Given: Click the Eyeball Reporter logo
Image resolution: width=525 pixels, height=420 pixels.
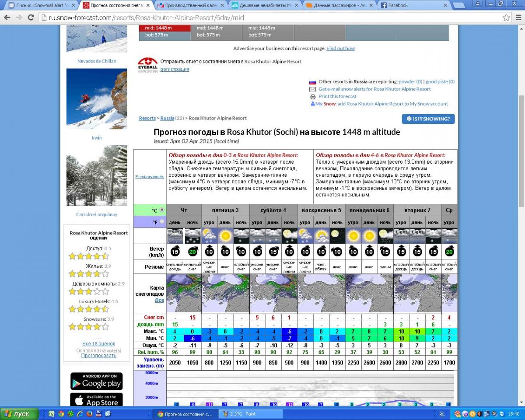Looking at the screenshot, I should point(147,65).
